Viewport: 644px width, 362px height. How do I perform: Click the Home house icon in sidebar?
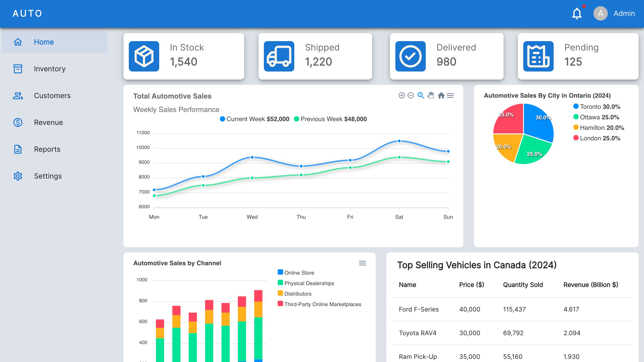tap(18, 42)
